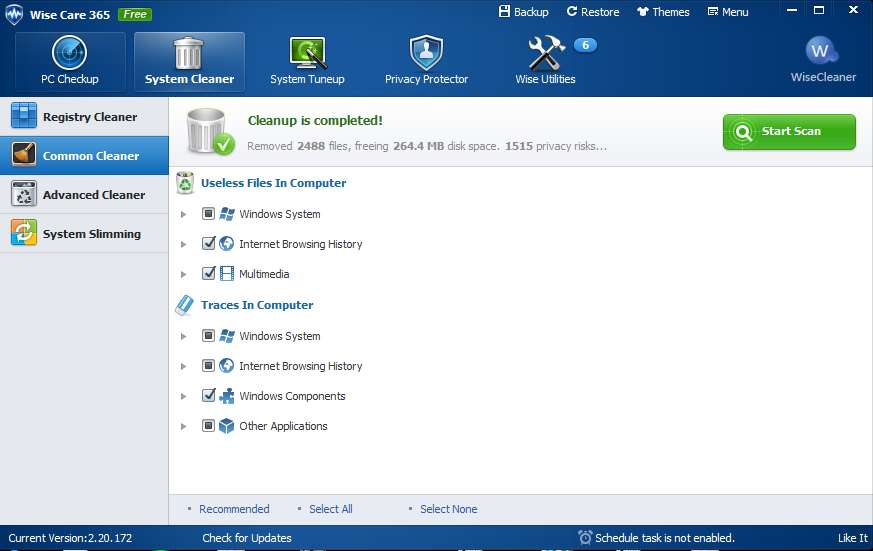This screenshot has height=551, width=873.
Task: Click the WiseCleaner account avatar
Action: point(822,51)
